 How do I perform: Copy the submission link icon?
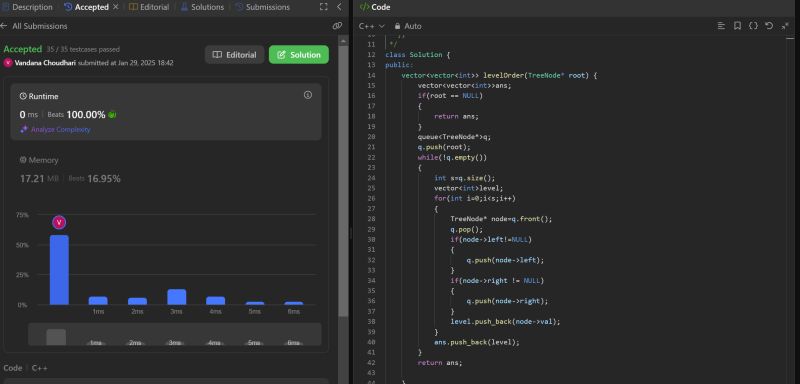click(337, 25)
